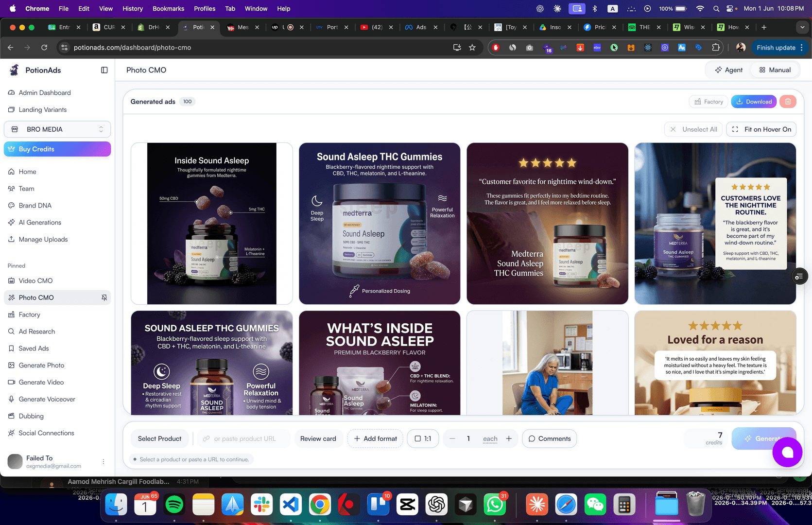
Task: Switch to the Inso browser tab
Action: tap(555, 27)
